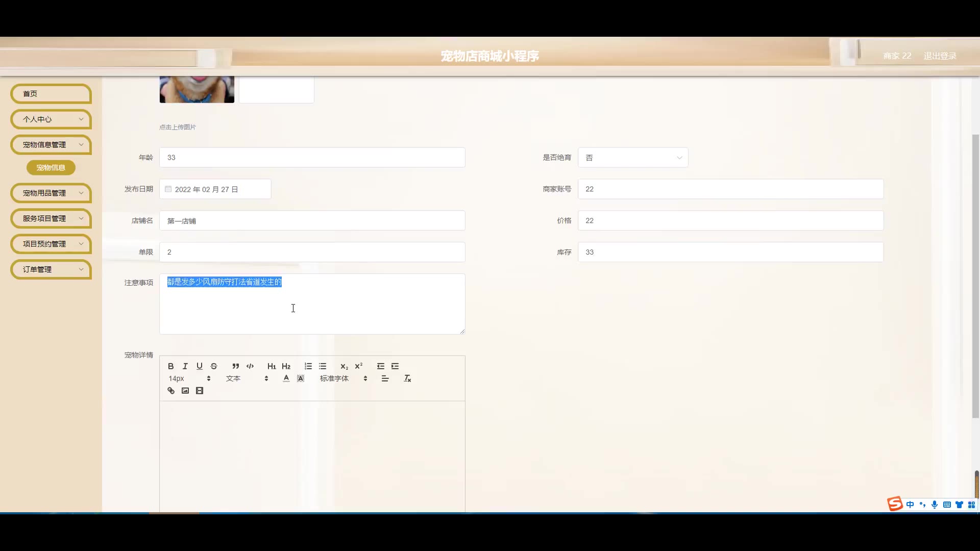Image resolution: width=980 pixels, height=551 pixels.
Task: Apply Heading 1 style
Action: coord(272,366)
